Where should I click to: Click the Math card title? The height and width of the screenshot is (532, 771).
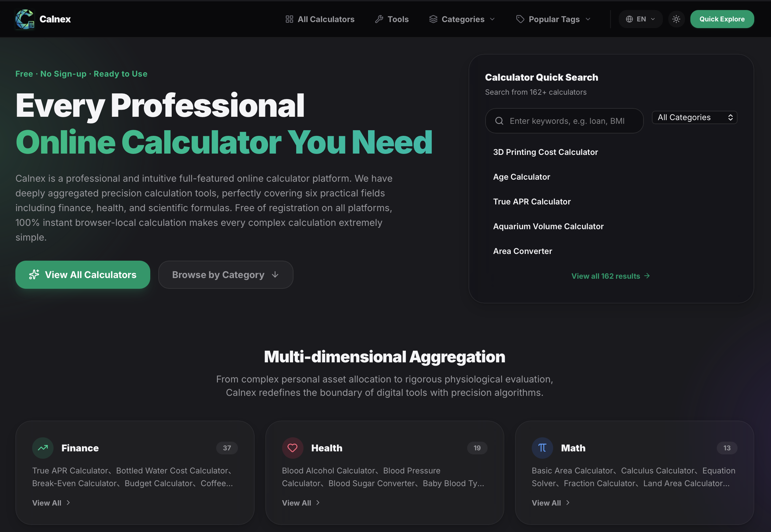[x=573, y=448]
